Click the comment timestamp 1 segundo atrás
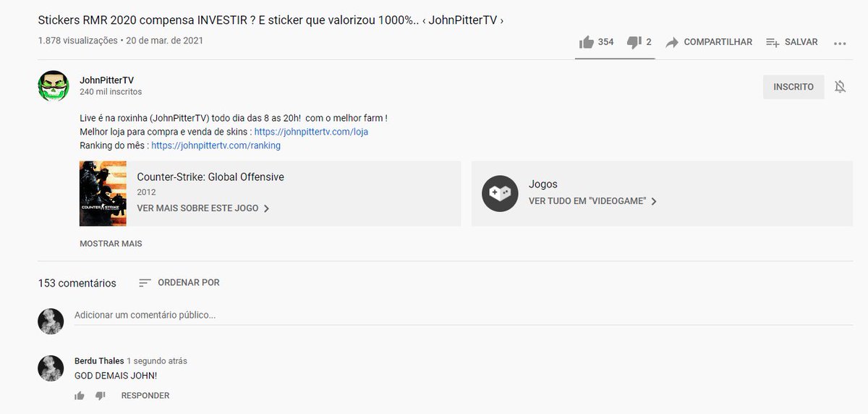This screenshot has height=414, width=868. [157, 360]
